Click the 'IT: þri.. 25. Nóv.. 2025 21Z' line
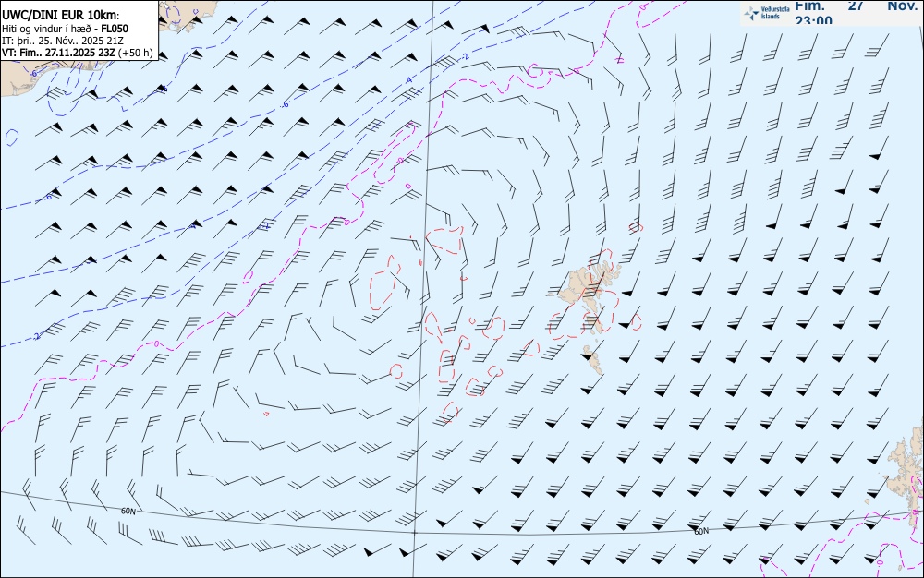The width and height of the screenshot is (924, 578). [x=63, y=41]
